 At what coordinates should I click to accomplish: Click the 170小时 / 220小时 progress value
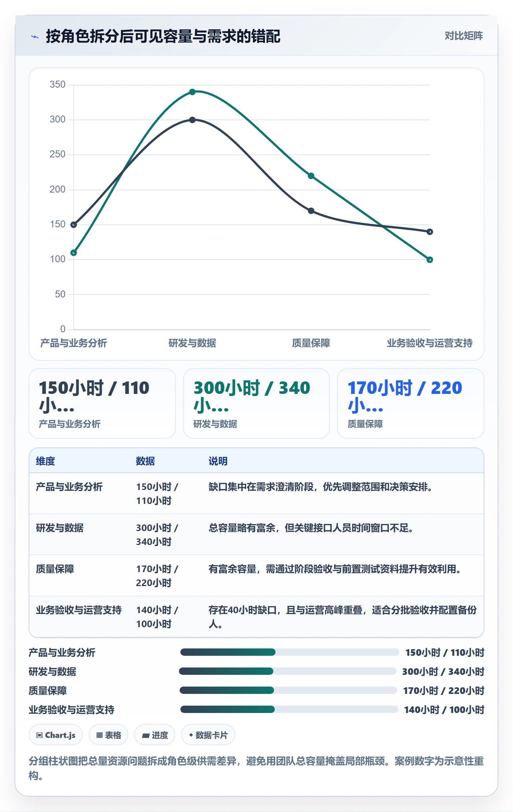[444, 691]
